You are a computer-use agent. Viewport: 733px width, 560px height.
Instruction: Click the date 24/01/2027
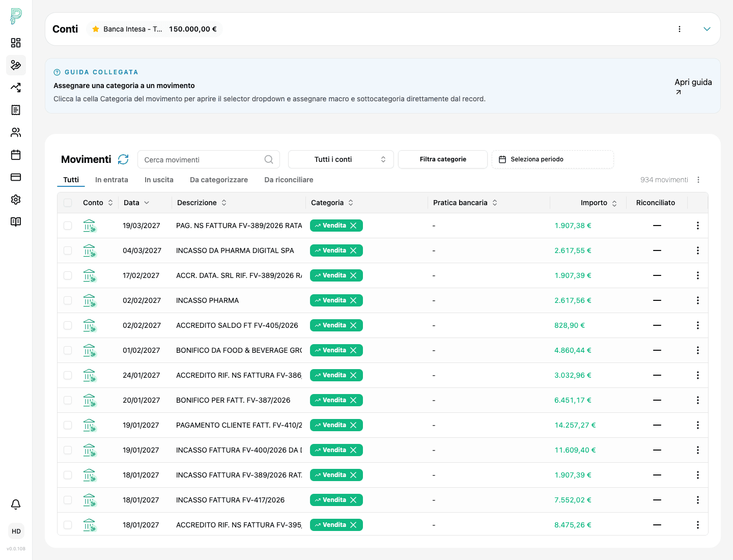(141, 375)
